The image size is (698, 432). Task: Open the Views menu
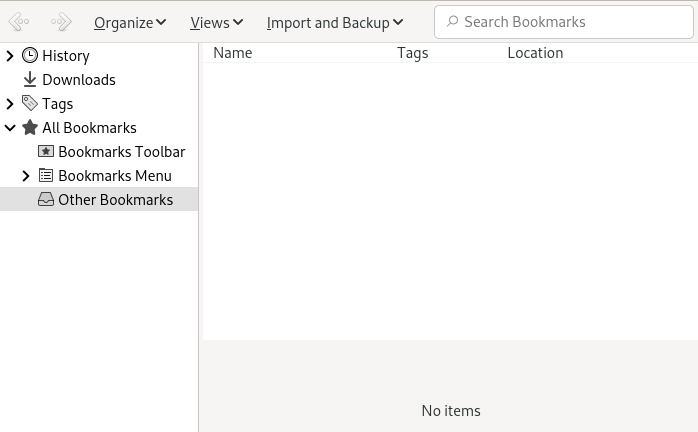pyautogui.click(x=216, y=22)
